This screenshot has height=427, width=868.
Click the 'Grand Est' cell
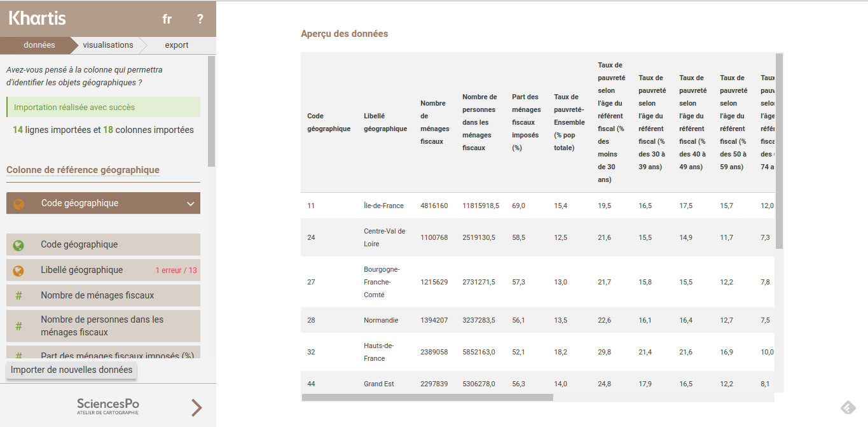click(379, 384)
